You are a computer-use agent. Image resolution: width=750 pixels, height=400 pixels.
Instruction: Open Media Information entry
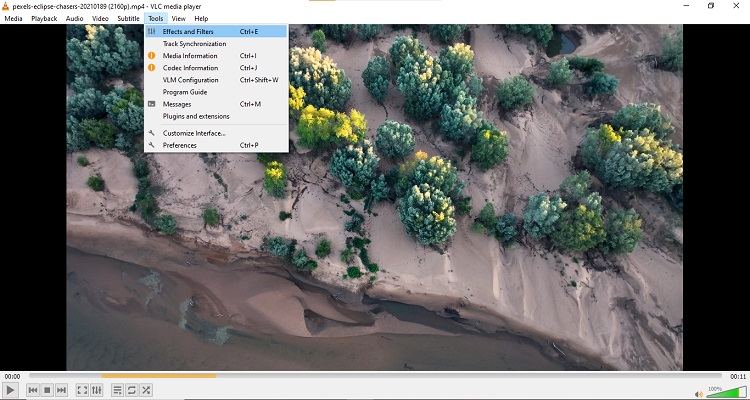[x=216, y=56]
